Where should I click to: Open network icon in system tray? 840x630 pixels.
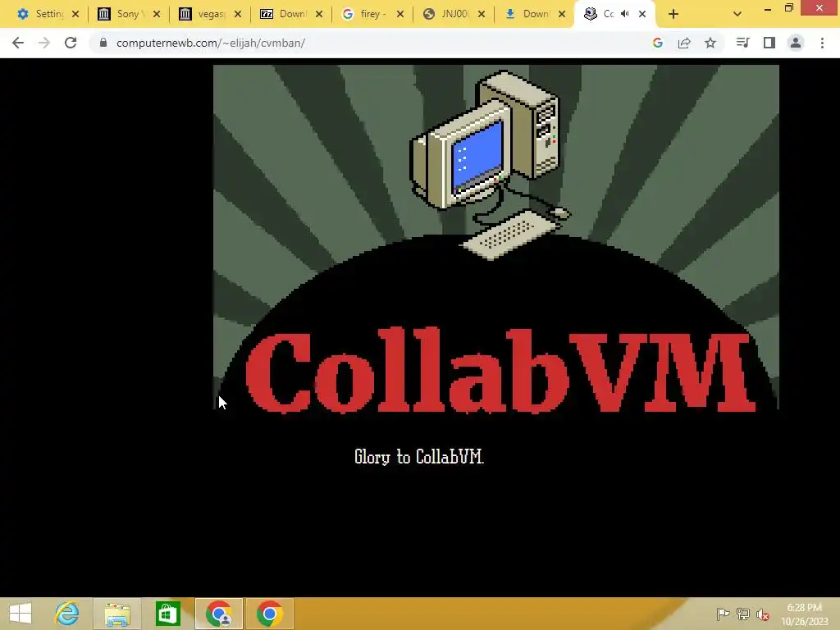tap(743, 614)
